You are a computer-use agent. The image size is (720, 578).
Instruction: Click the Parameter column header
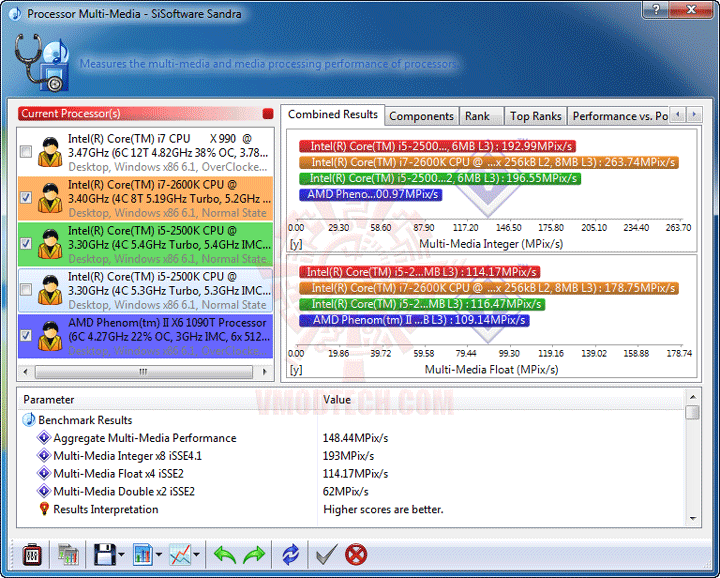[168, 399]
